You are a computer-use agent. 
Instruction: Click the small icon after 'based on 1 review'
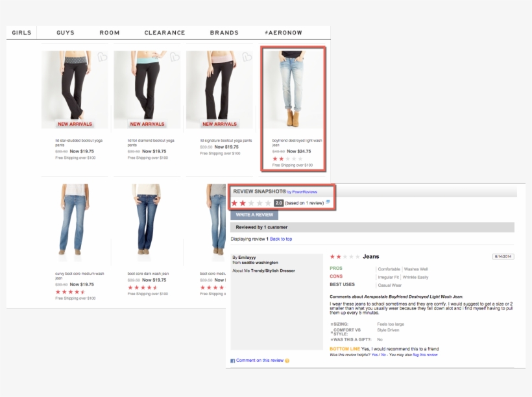328,202
